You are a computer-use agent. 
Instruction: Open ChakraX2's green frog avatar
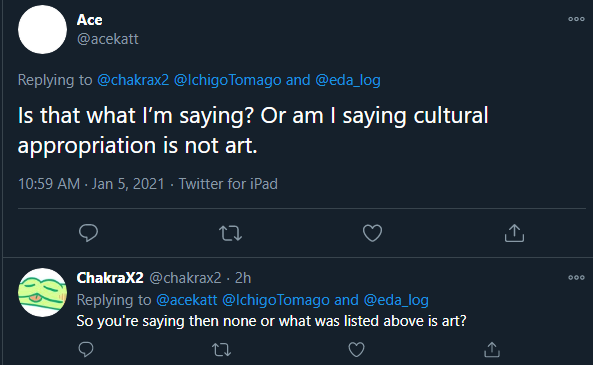[42, 292]
